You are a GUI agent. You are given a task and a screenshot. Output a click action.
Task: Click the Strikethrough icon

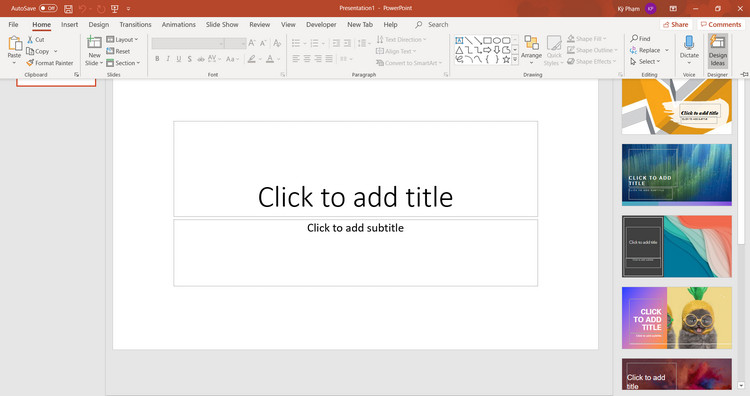(x=201, y=59)
